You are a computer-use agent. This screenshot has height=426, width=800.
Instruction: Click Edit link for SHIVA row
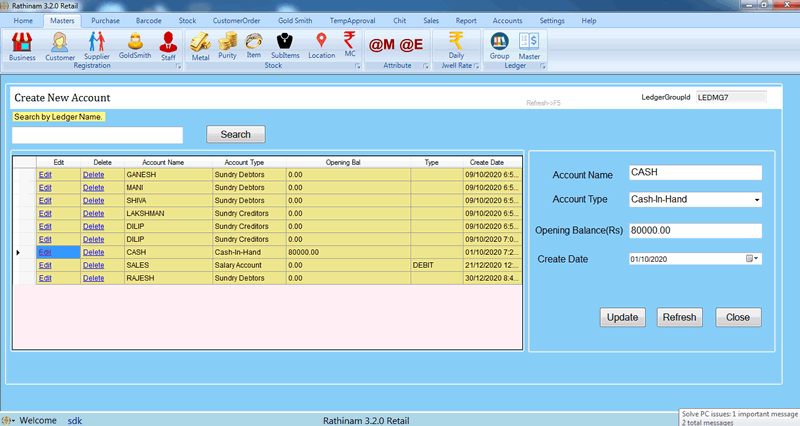tap(45, 201)
